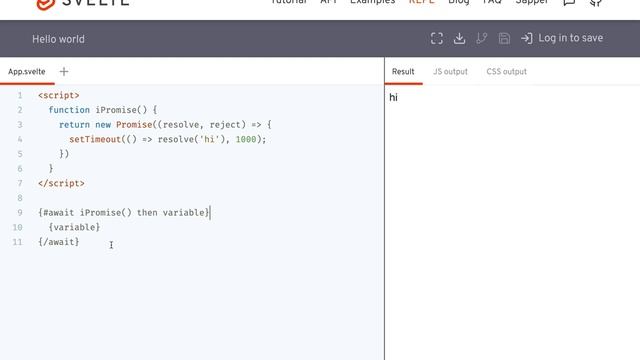Open the Sapper link
This screenshot has height=360, width=640.
(x=532, y=2)
